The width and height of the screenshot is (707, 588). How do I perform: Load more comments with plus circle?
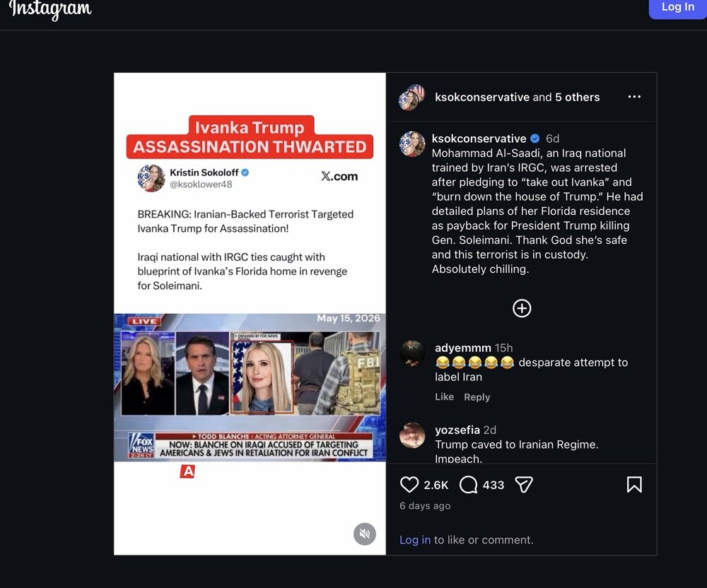click(x=522, y=308)
